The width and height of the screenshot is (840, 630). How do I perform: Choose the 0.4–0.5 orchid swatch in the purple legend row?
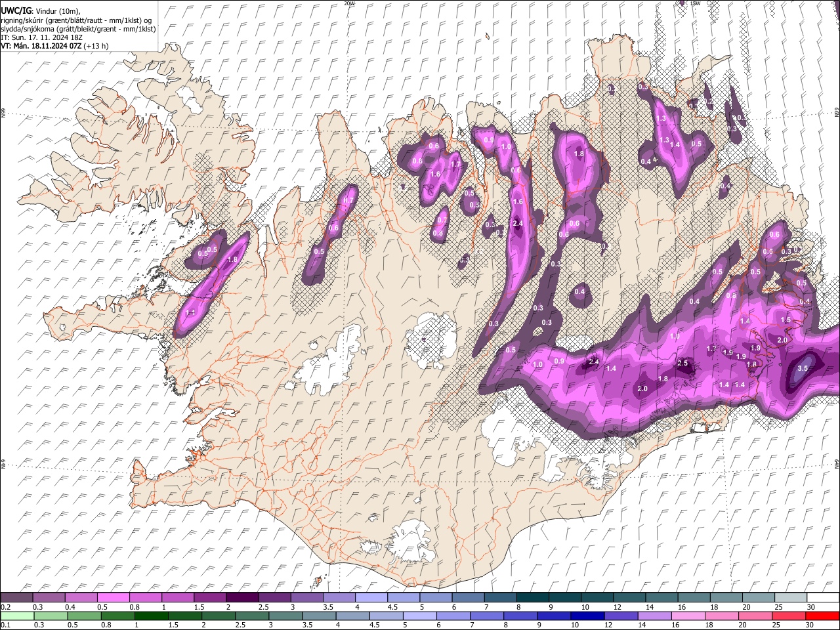tap(81, 598)
